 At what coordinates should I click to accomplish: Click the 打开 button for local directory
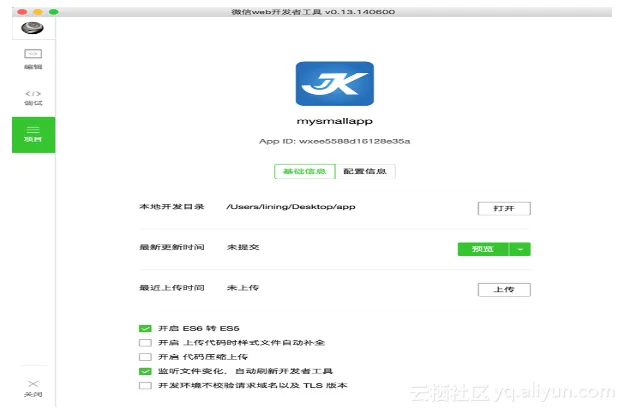click(x=504, y=208)
